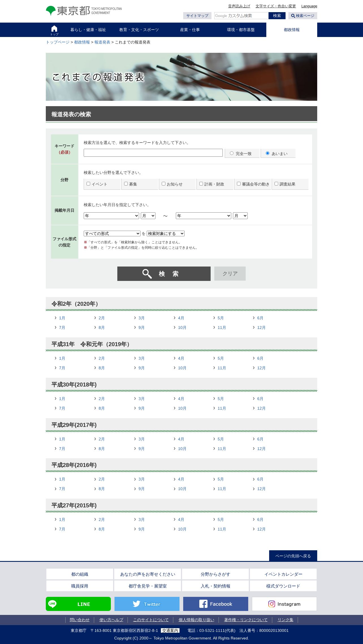This screenshot has width=363, height=644.
Task: Check the お知らせ checkbox
Action: click(x=163, y=184)
